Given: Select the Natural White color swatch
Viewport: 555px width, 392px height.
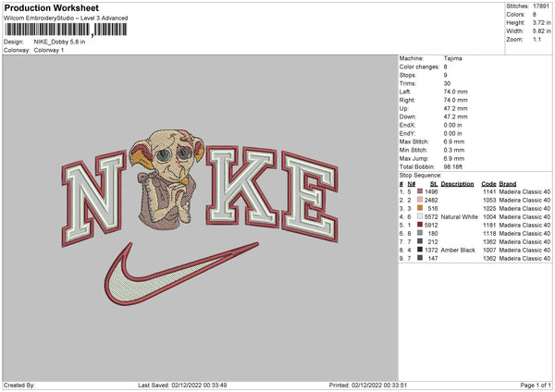Looking at the screenshot, I should 421,216.
